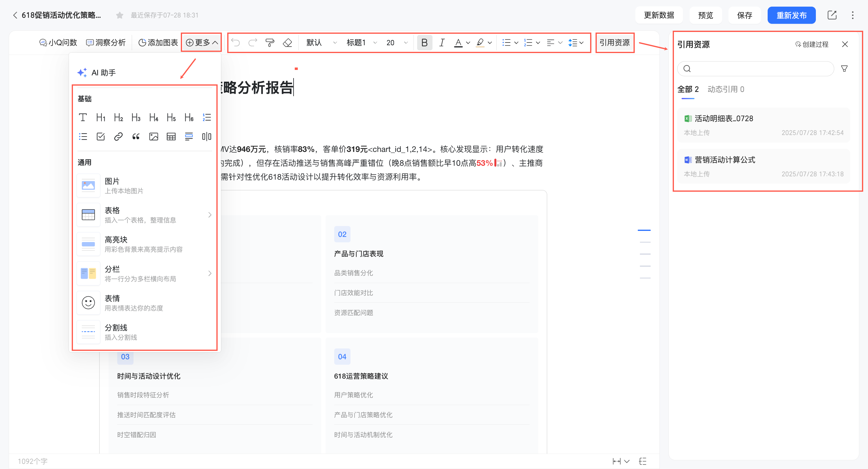Click the favorite star beside title
This screenshot has width=868, height=469.
119,15
